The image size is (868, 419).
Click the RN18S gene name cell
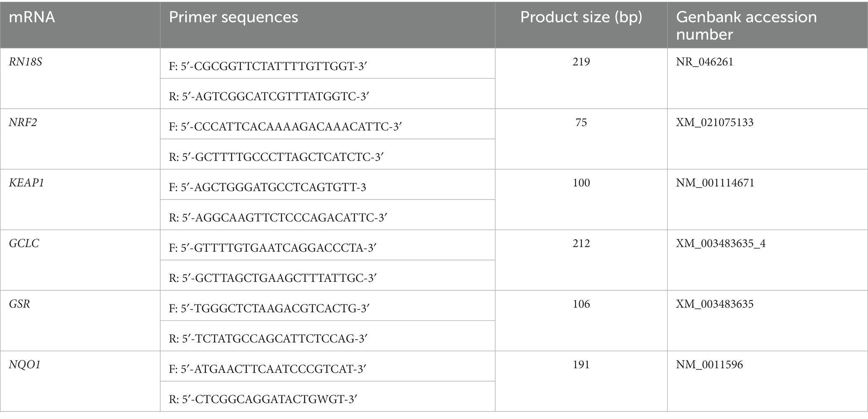tap(26, 62)
